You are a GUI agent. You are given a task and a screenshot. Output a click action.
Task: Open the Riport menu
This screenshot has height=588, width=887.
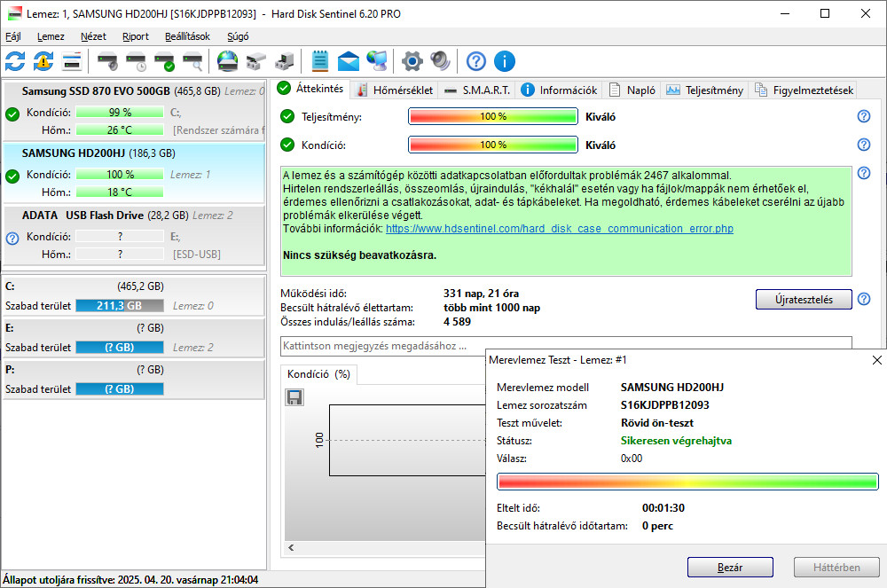click(x=136, y=36)
